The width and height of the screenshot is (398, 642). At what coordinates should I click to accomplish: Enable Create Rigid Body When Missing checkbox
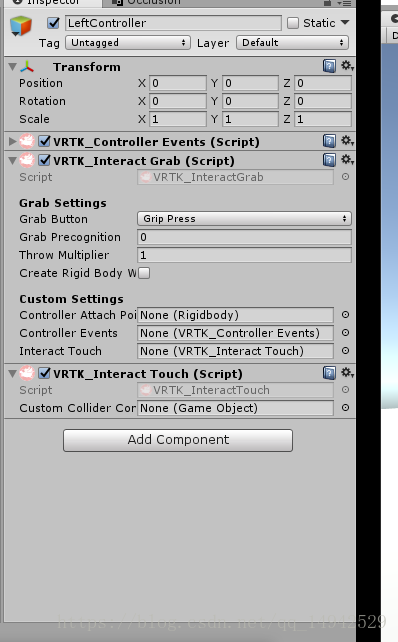[144, 273]
